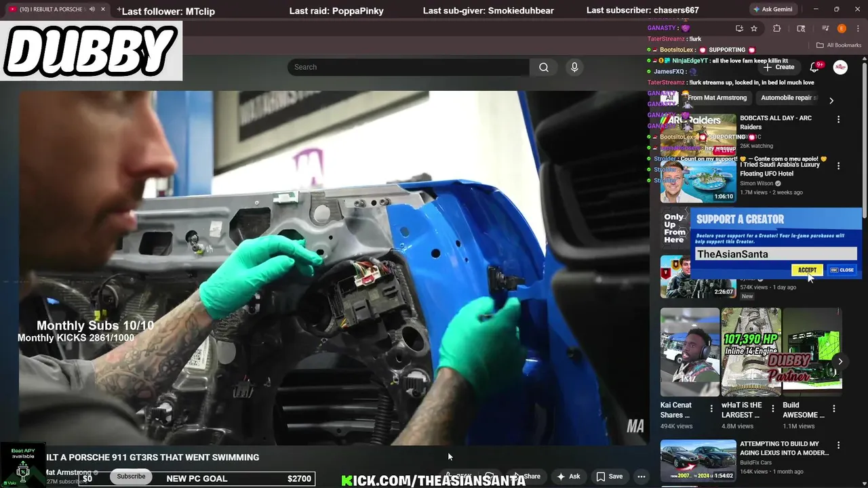Image resolution: width=868 pixels, height=488 pixels.
Task: Select the All filter chip
Action: click(x=669, y=98)
